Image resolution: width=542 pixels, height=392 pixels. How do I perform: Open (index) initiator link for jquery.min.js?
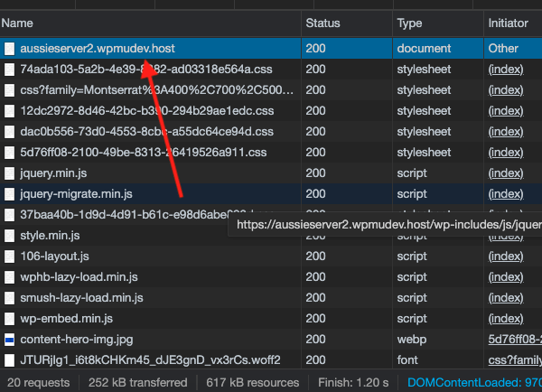[x=506, y=173]
